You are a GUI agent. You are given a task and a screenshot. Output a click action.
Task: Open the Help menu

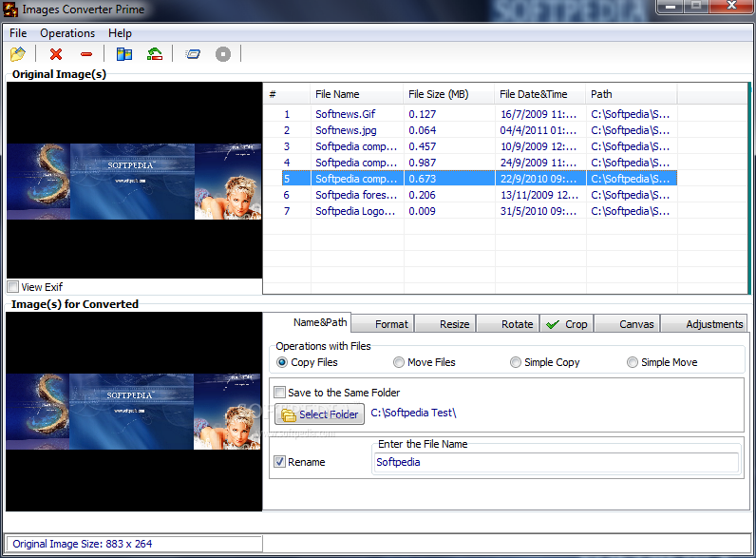[x=120, y=33]
